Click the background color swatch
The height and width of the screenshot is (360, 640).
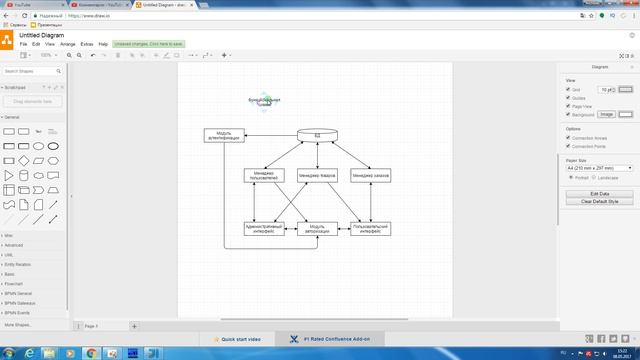pyautogui.click(x=625, y=114)
